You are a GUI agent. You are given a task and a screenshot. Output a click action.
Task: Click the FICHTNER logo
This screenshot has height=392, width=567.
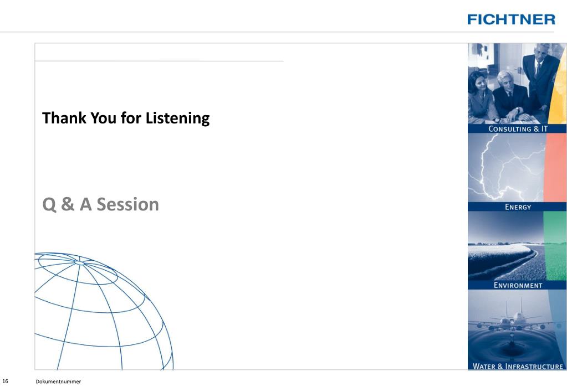[511, 19]
